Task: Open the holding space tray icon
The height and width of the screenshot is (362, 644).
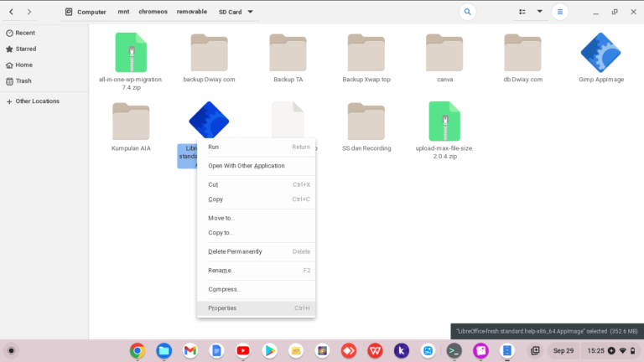Action: tap(535, 351)
